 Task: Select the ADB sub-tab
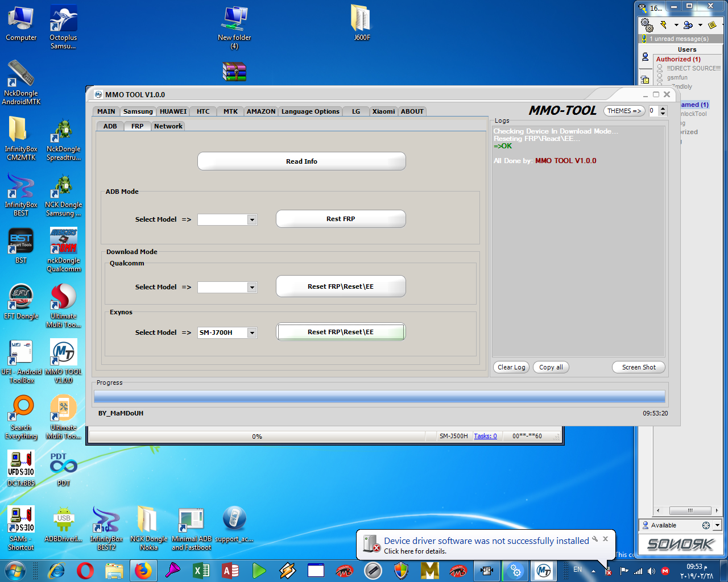click(x=110, y=127)
